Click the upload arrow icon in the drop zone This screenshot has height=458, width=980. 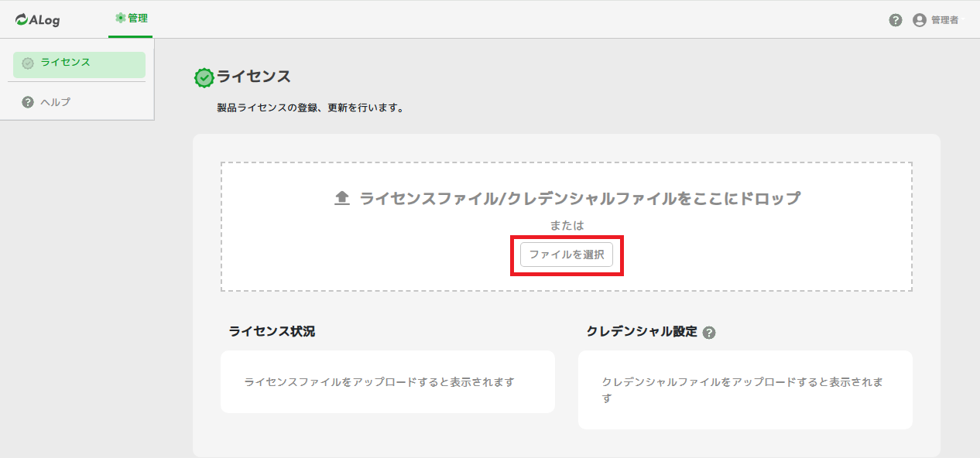[342, 199]
